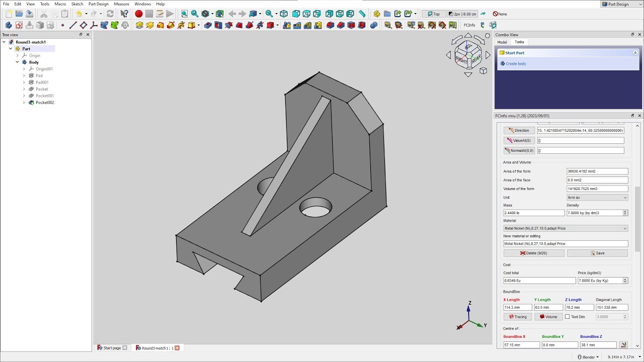
Task: Open the Material Metal Nickel dropdown
Action: click(x=566, y=228)
